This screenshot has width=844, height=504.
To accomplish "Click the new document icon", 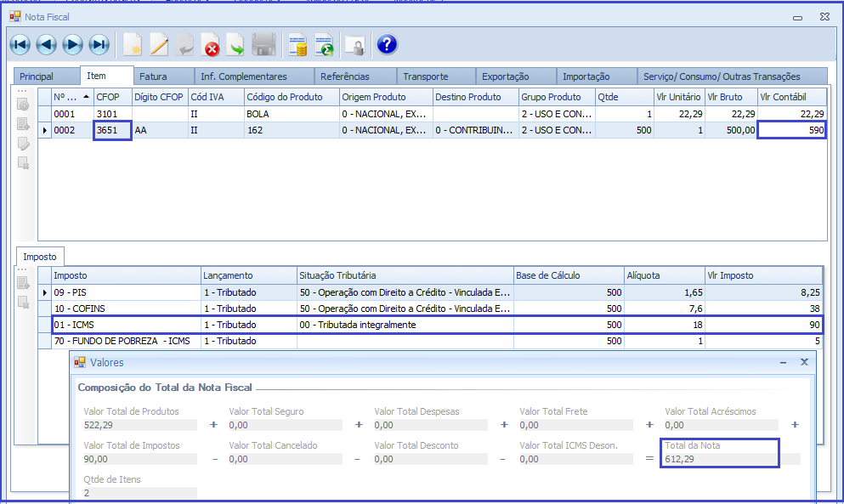I will [x=133, y=45].
